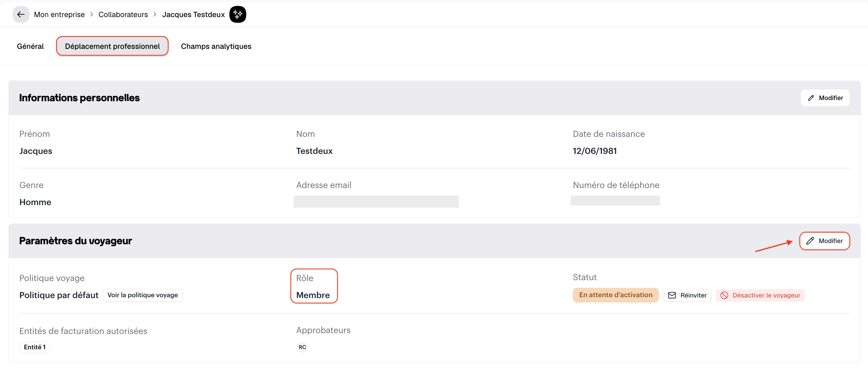Image resolution: width=868 pixels, height=369 pixels.
Task: Click the back arrow button
Action: [x=21, y=14]
